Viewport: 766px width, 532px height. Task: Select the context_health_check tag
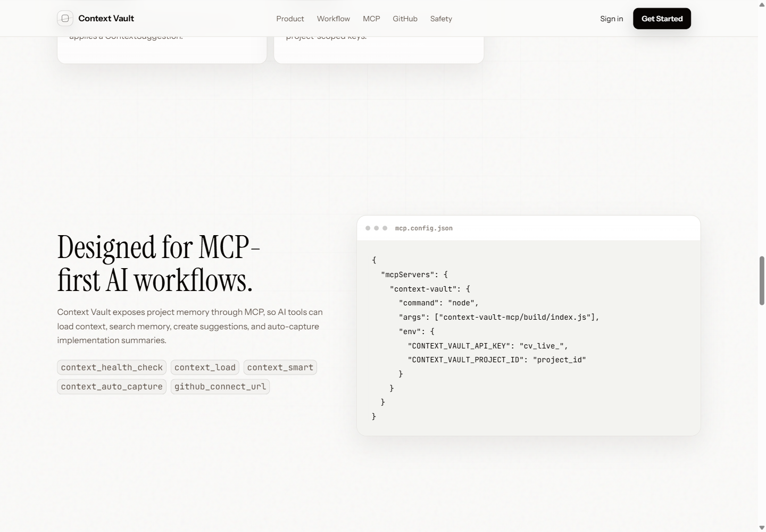[112, 367]
